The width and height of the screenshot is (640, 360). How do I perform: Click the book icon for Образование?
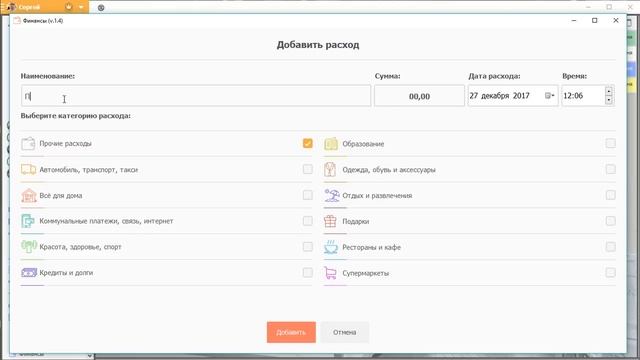pyautogui.click(x=331, y=144)
